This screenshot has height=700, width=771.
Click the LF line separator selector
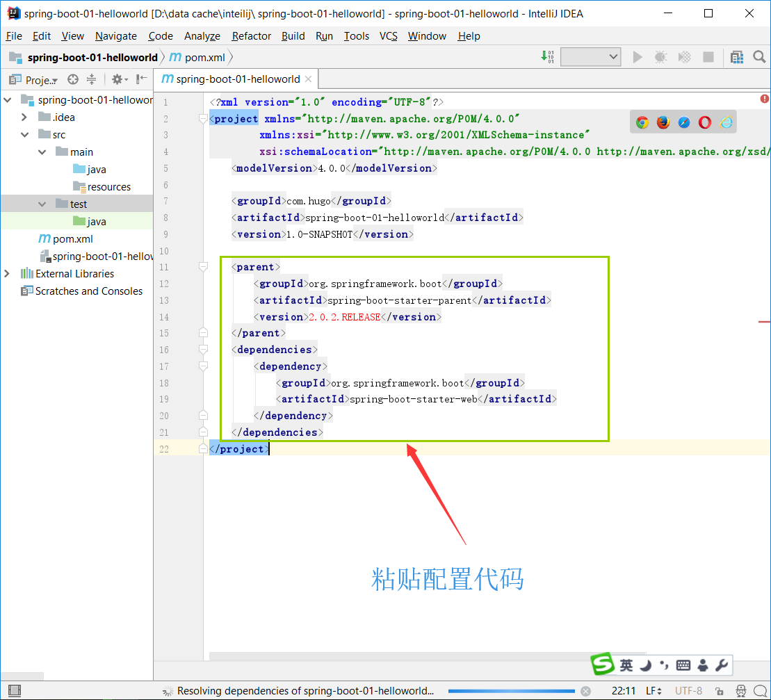[654, 691]
